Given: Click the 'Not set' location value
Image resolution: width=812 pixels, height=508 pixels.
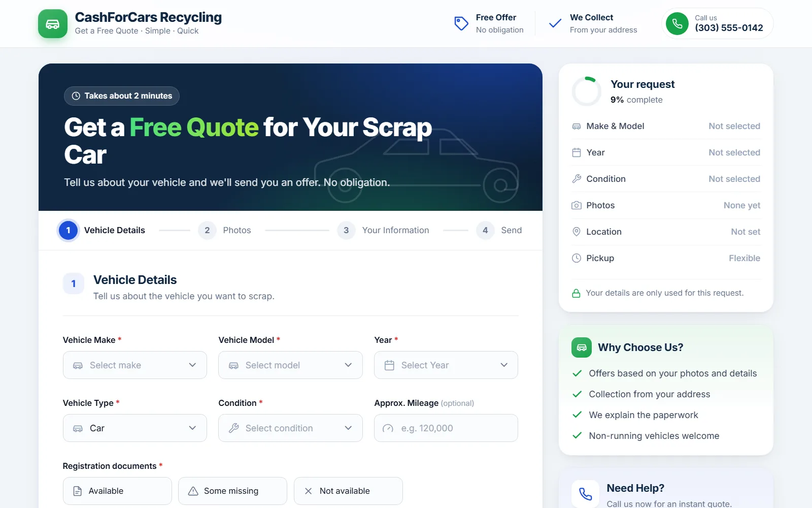Looking at the screenshot, I should tap(746, 232).
